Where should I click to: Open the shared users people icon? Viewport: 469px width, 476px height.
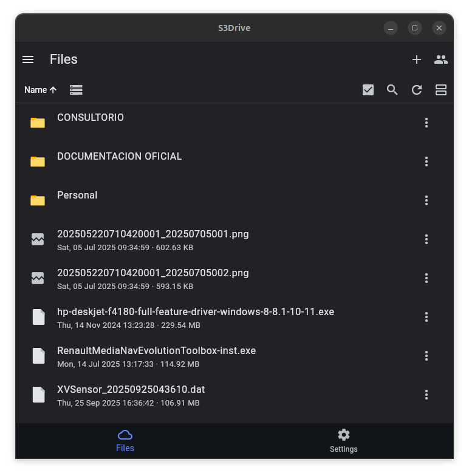coord(441,59)
